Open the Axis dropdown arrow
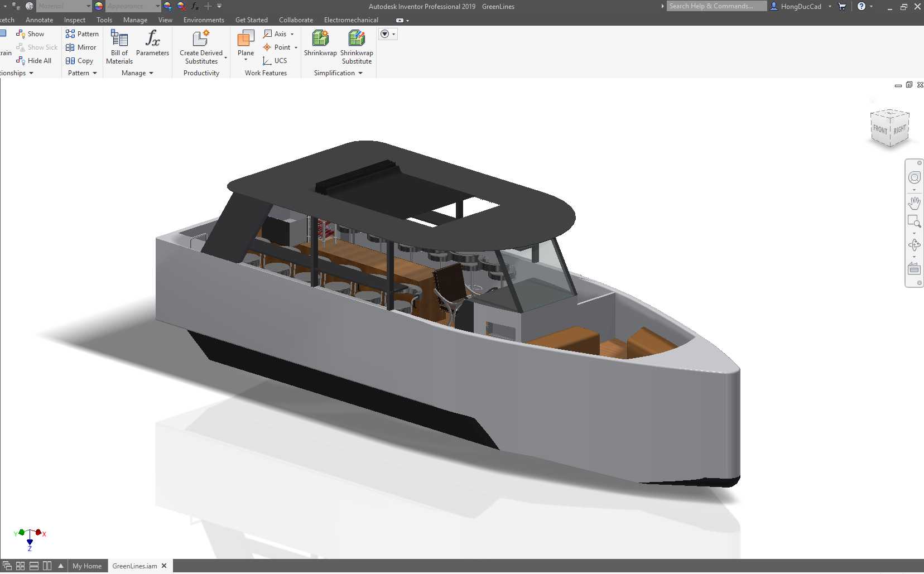Viewport: 924px width, 574px height. (x=292, y=34)
